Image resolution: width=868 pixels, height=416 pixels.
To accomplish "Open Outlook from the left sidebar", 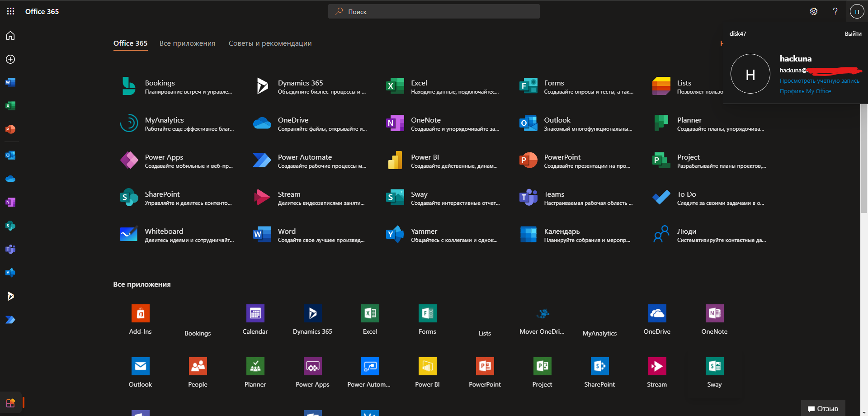I will 10,155.
